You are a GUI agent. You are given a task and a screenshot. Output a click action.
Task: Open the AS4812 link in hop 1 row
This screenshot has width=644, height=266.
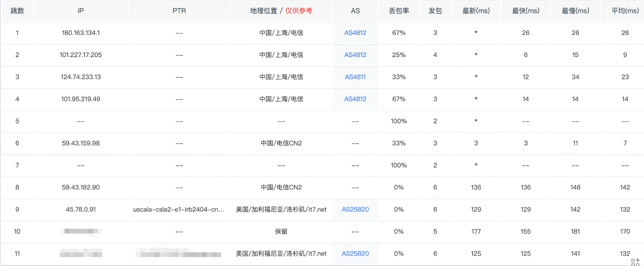coord(355,33)
